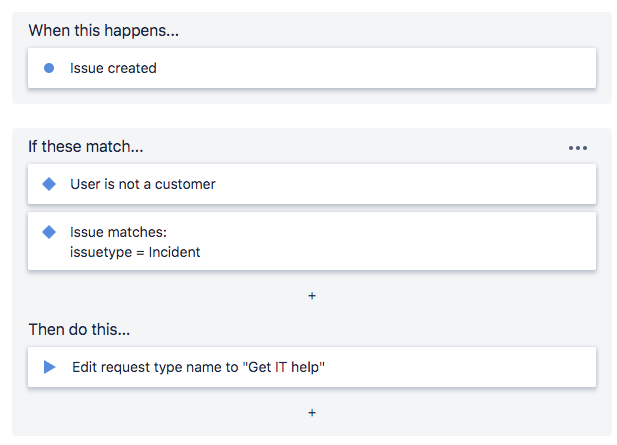Click the Incident value in the JQL condition

pyautogui.click(x=174, y=252)
